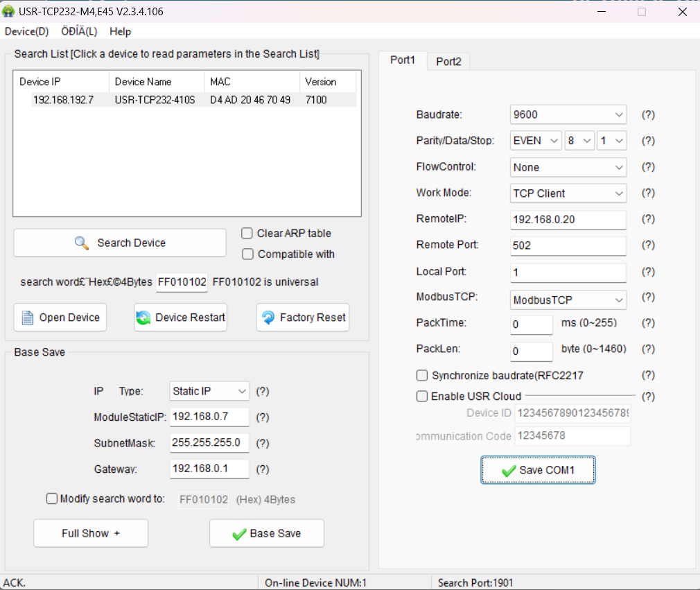Click the Device Restart refresh icon
The width and height of the screenshot is (700, 590).
pos(143,318)
